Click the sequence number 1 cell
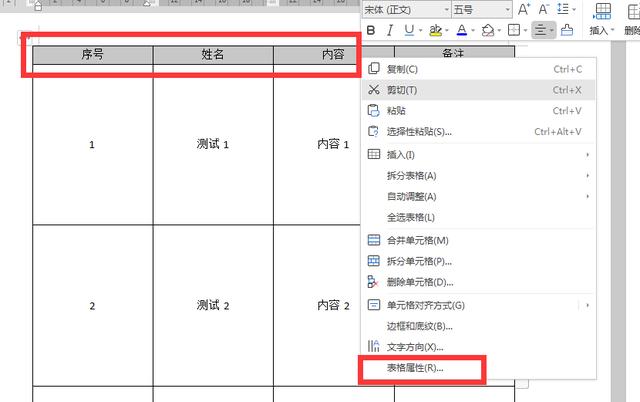Viewport: 640px width, 402px height. tap(93, 144)
